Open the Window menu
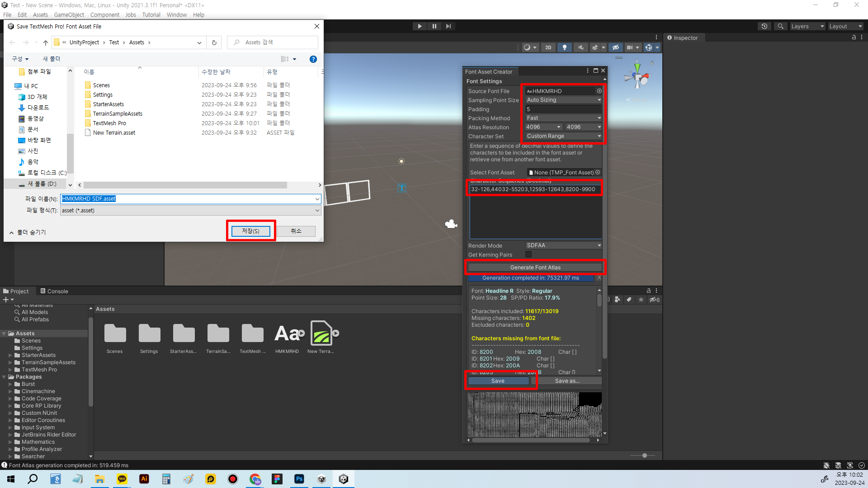The width and height of the screenshot is (868, 488). tap(176, 14)
